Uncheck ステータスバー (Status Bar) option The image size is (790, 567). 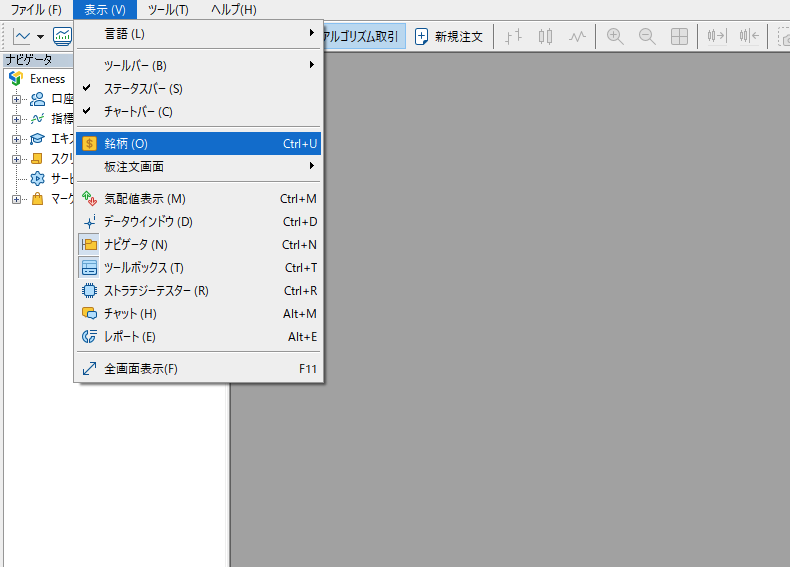pyautogui.click(x=143, y=89)
